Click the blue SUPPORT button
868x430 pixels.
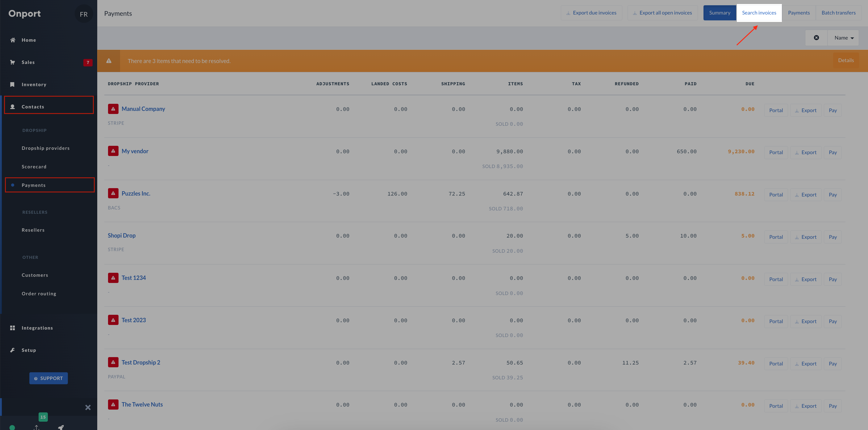[x=48, y=378]
